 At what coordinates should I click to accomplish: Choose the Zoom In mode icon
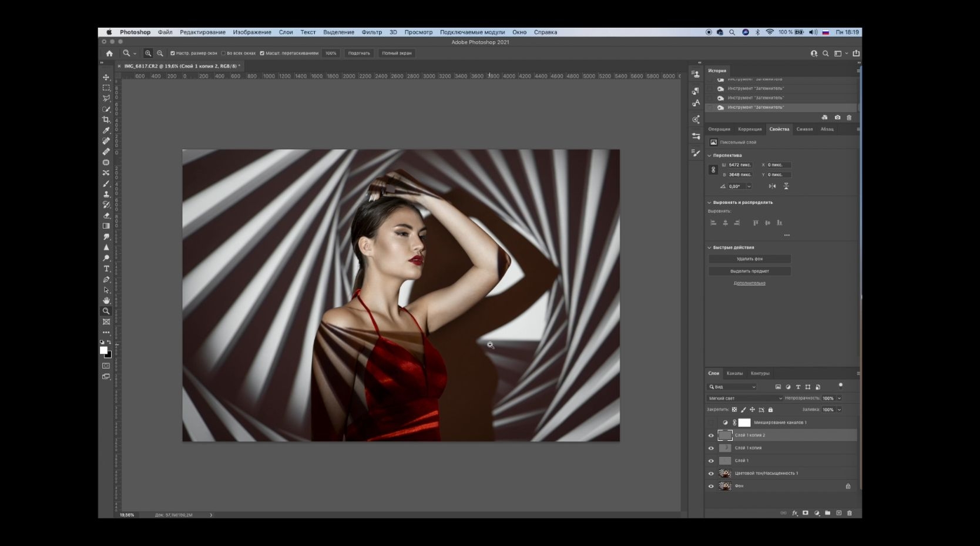[148, 53]
